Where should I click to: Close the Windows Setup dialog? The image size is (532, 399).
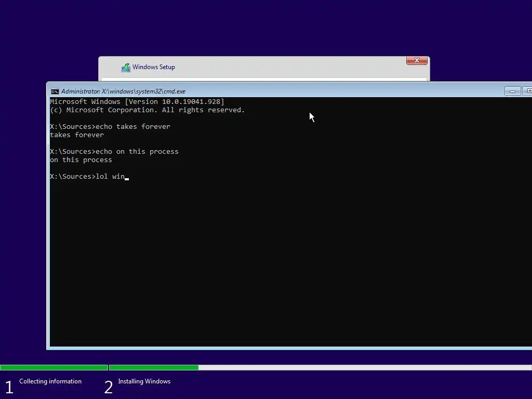[x=417, y=60]
